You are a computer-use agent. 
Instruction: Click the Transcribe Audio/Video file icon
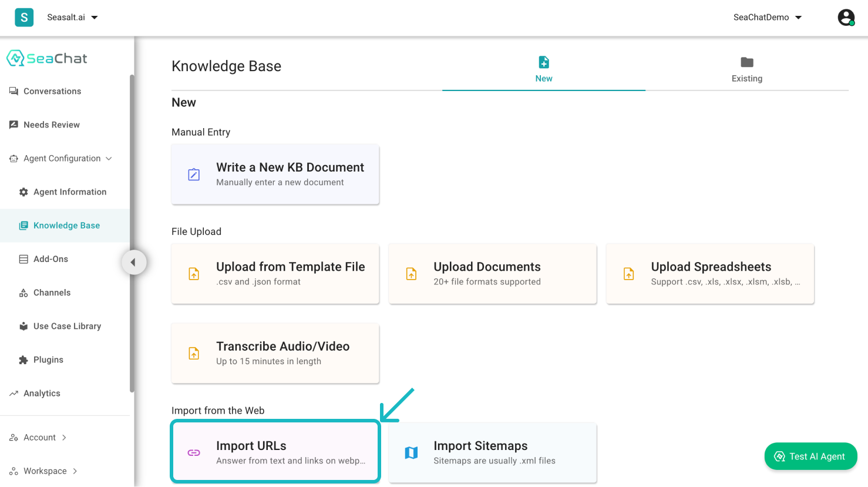pyautogui.click(x=194, y=353)
